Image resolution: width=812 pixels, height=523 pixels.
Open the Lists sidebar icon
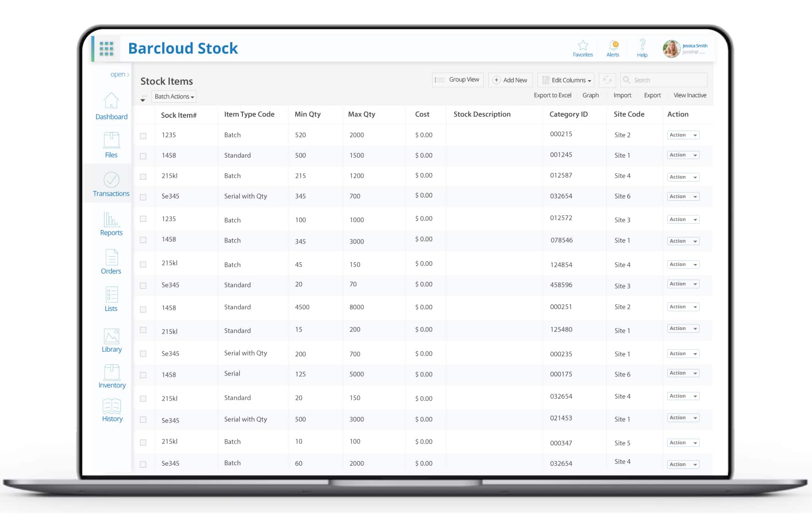click(111, 295)
